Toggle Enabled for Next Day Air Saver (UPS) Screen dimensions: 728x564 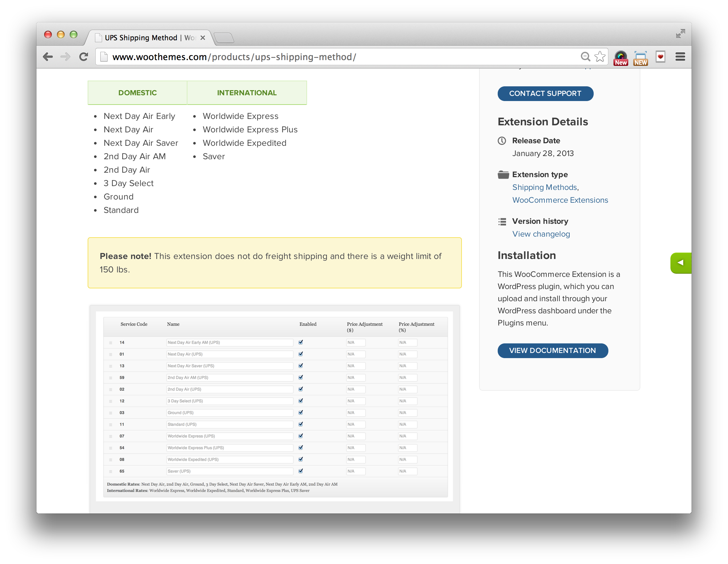(x=301, y=365)
